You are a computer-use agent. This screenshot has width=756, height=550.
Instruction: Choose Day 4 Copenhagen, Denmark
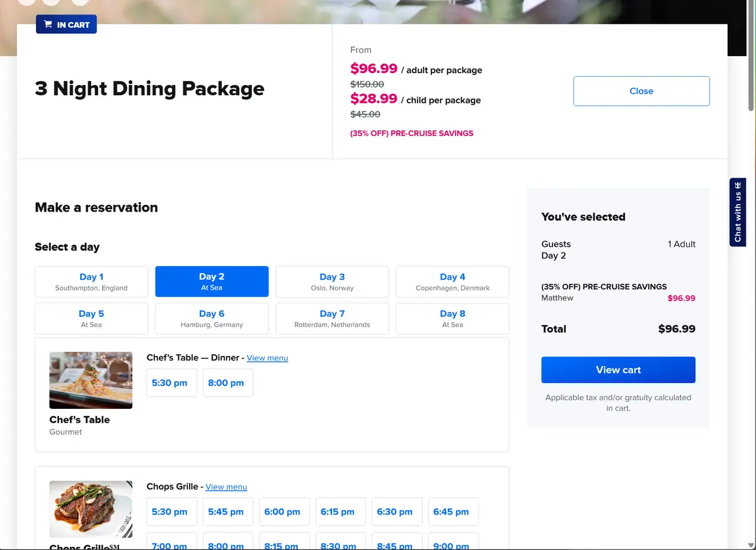click(x=452, y=282)
